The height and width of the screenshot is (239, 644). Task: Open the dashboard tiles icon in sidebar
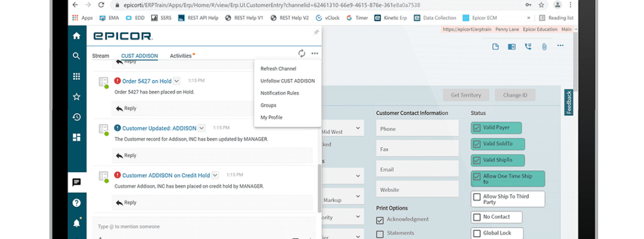click(x=76, y=137)
